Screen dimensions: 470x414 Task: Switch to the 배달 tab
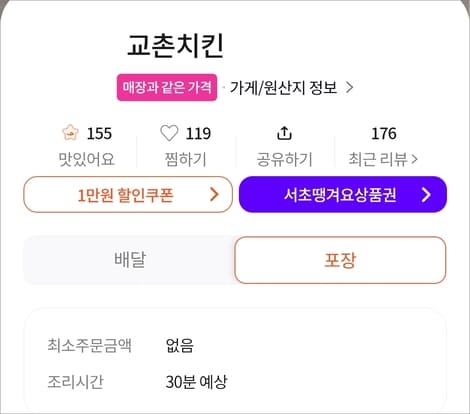point(130,260)
